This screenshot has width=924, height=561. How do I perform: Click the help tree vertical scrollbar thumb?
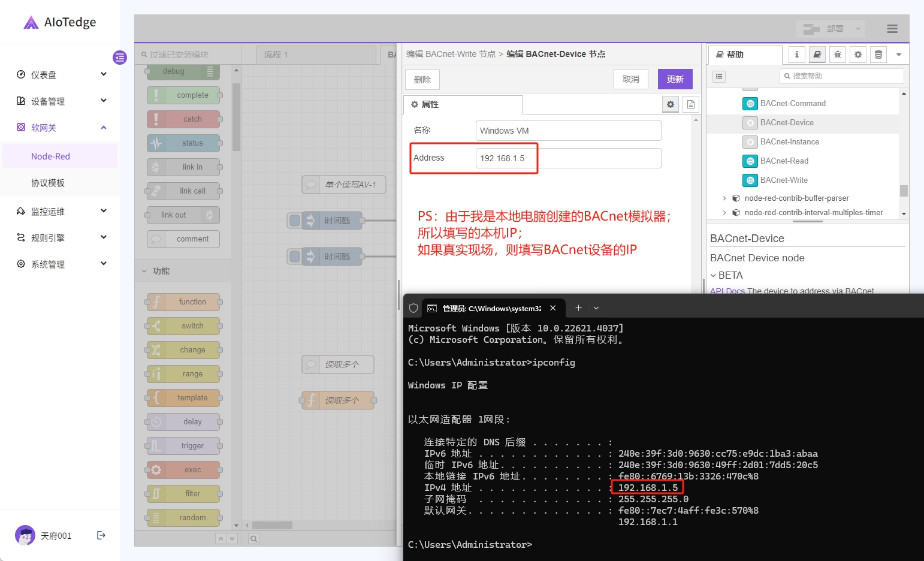tap(904, 191)
